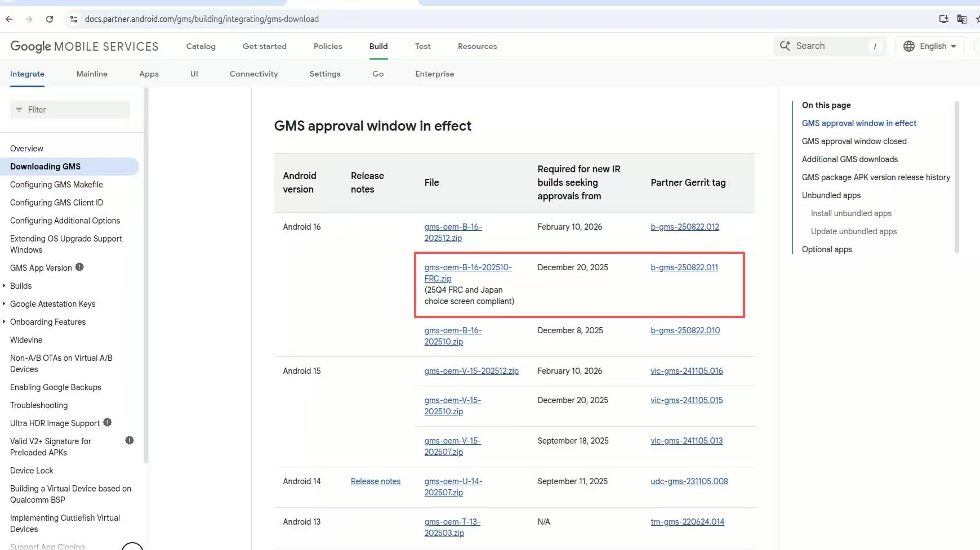Download gms-oem-B-16-202510-FRC.zip
980x550 pixels.
pos(468,273)
